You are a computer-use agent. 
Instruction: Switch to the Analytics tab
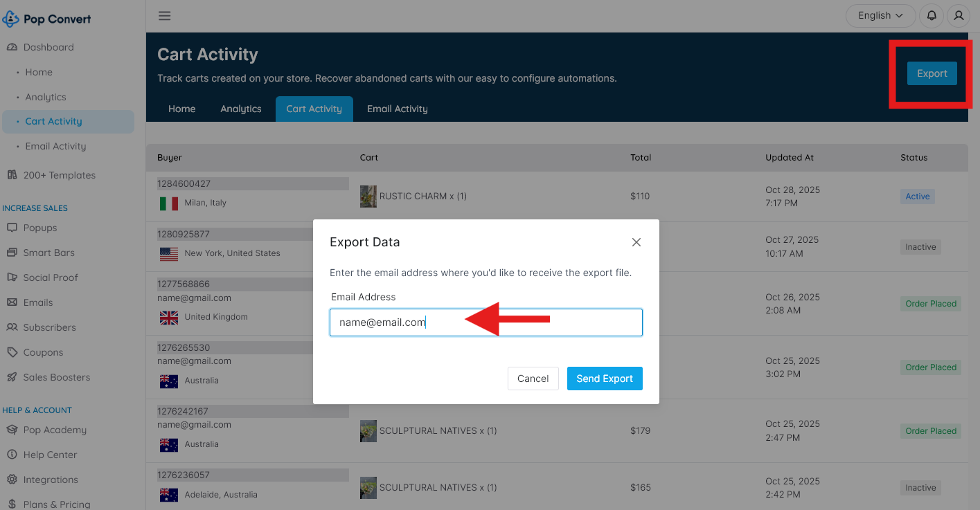tap(241, 109)
